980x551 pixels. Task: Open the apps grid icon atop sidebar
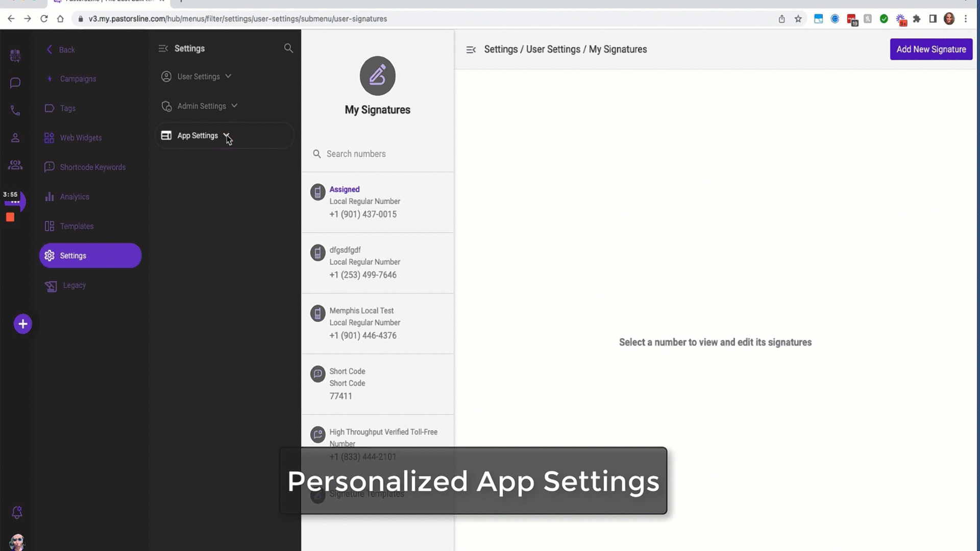click(x=15, y=55)
